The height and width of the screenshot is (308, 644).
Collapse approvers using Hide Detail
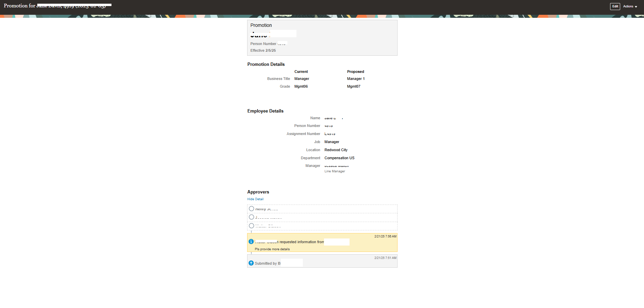coord(255,199)
